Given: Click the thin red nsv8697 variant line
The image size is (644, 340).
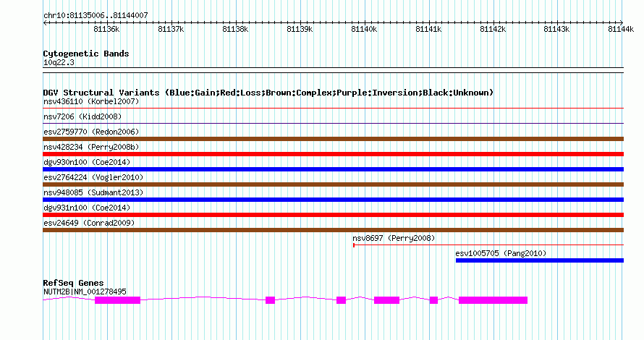Looking at the screenshot, I should click(x=488, y=245).
